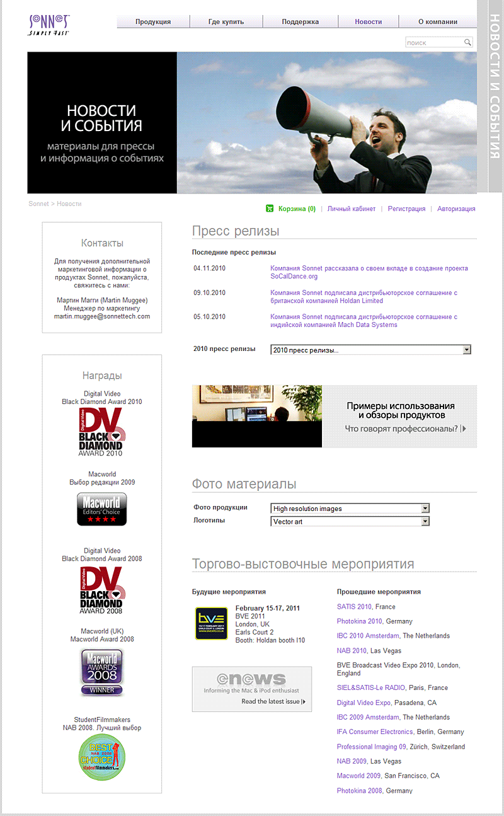Go to Личный кабинет
Viewport: 504px width, 816px height.
[352, 209]
